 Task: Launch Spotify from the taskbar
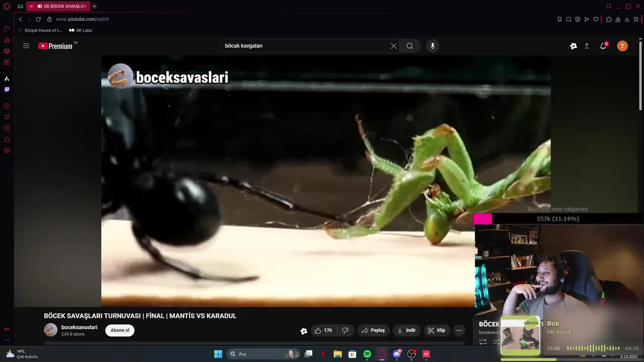point(367,354)
